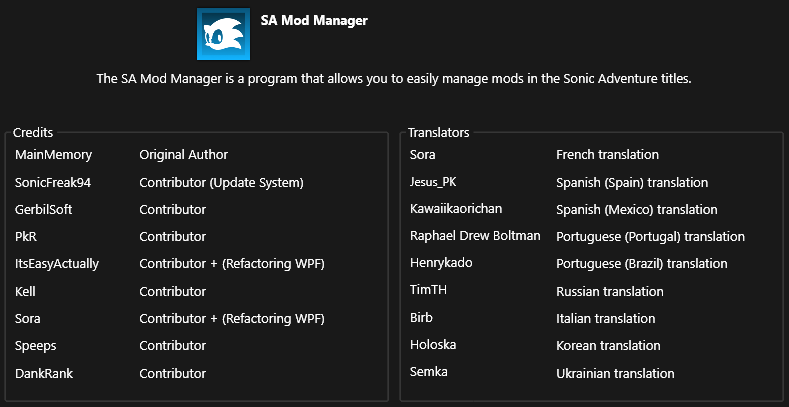
Task: Click the SA Mod Manager Sonic icon
Action: click(x=224, y=34)
